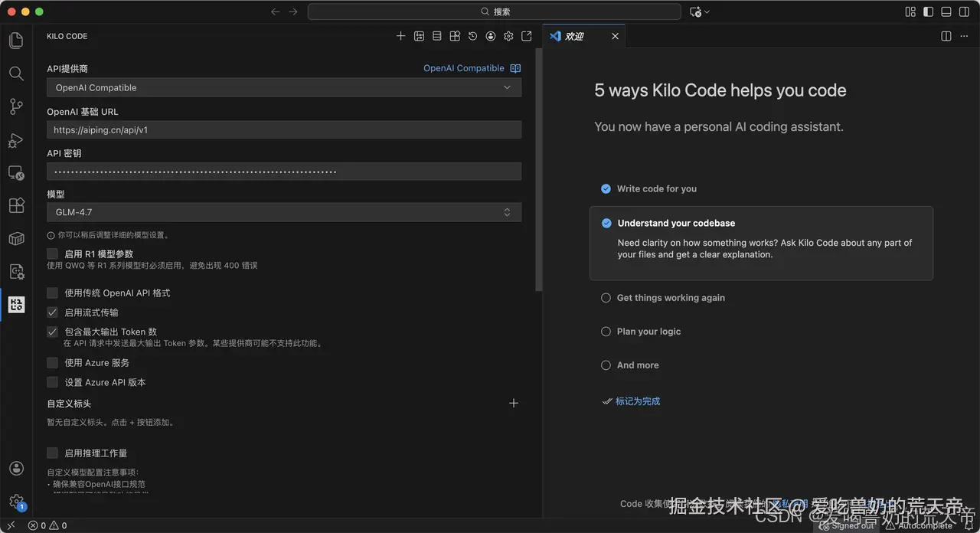Go forward in navigation history
This screenshot has height=533, width=980.
click(293, 11)
